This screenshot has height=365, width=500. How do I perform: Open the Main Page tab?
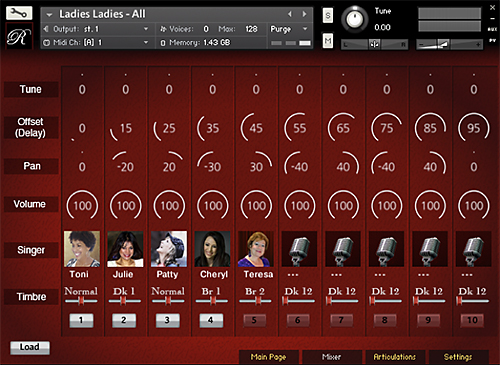click(268, 357)
